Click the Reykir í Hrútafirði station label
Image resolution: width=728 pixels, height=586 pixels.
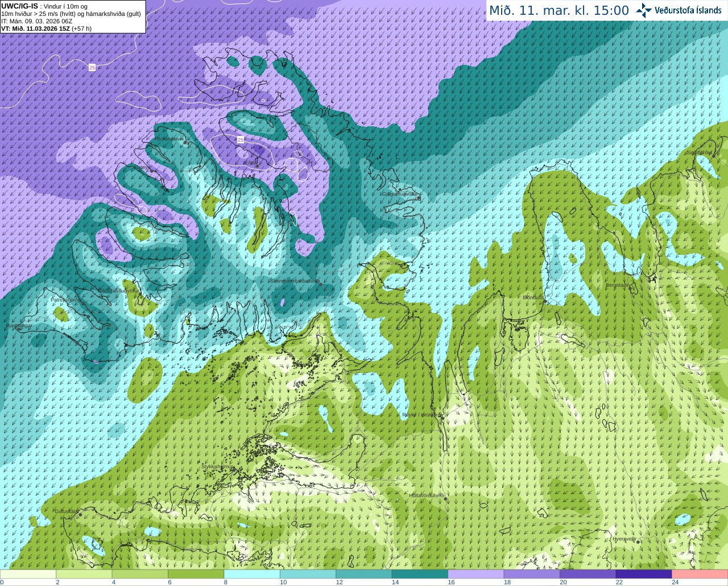[x=421, y=415]
